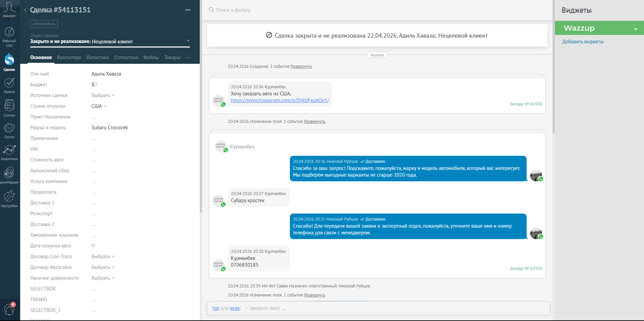Screen dimensions: 644x321
Task: Click Добавить виджеты link
Action: click(x=583, y=42)
